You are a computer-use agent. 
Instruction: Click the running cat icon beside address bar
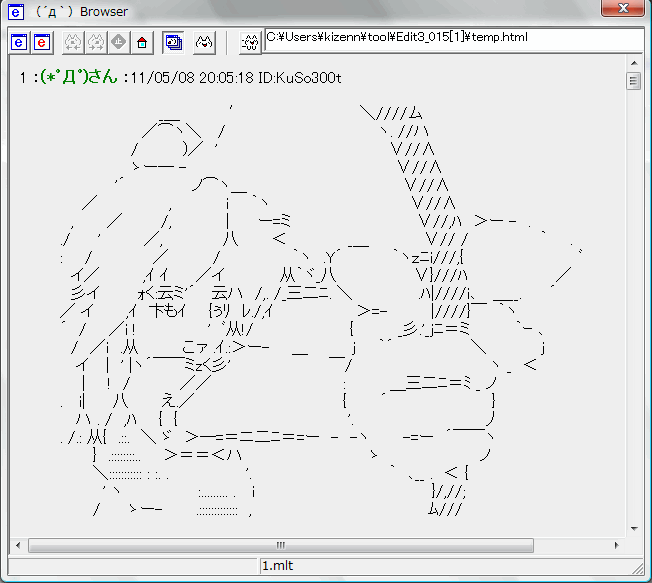[251, 42]
